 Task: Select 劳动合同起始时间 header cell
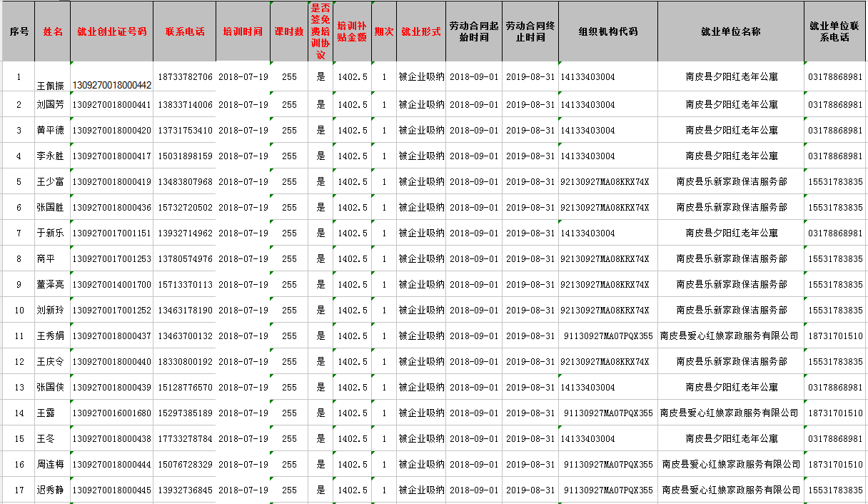point(475,32)
